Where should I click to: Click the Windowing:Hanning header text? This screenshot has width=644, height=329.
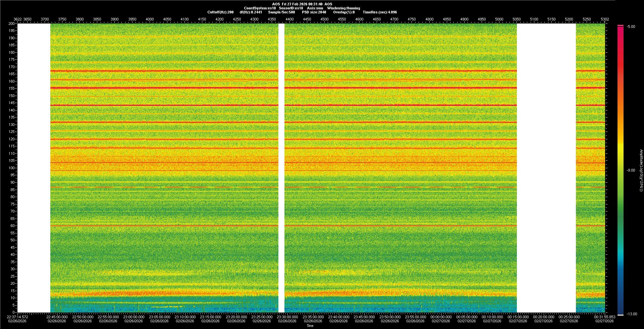(343, 8)
